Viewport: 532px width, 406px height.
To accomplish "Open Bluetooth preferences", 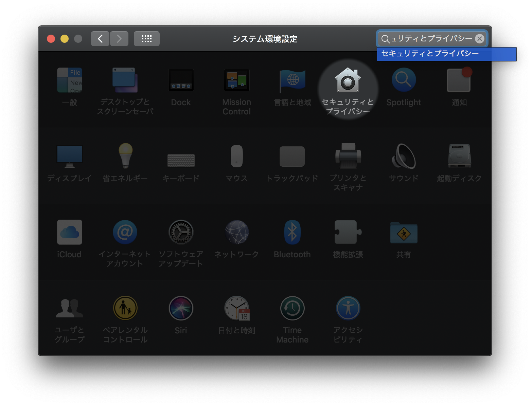I will [292, 233].
